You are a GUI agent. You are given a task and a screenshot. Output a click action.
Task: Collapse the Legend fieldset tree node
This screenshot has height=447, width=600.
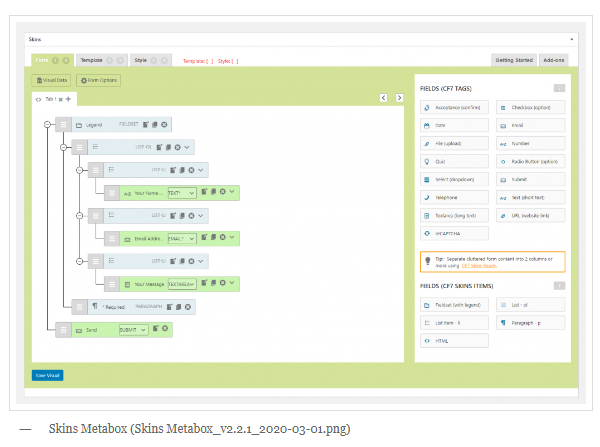tap(47, 124)
